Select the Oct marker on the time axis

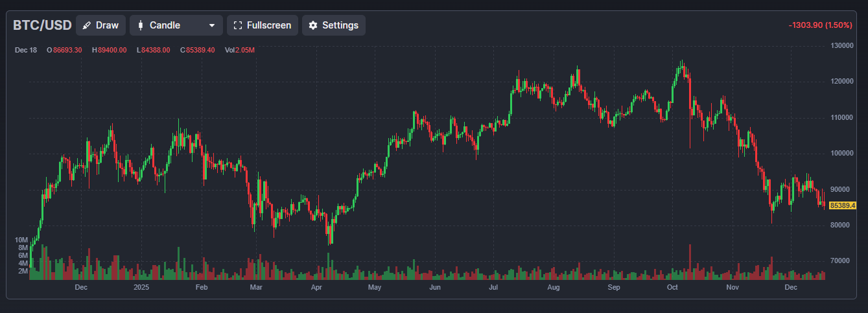coord(672,286)
